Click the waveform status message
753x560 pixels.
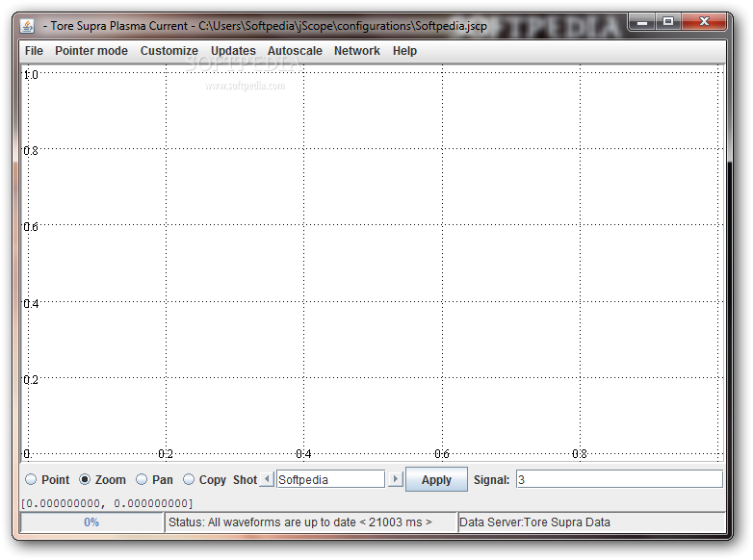point(300,522)
